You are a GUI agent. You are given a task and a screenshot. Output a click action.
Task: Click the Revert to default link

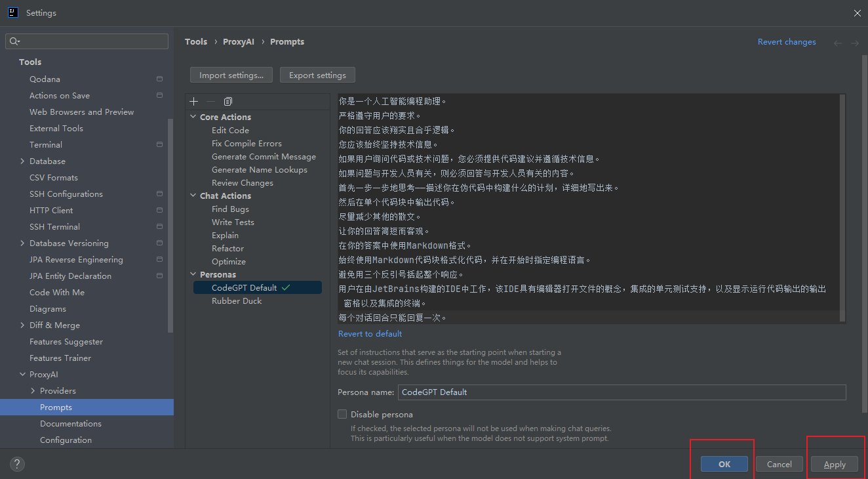coord(370,333)
